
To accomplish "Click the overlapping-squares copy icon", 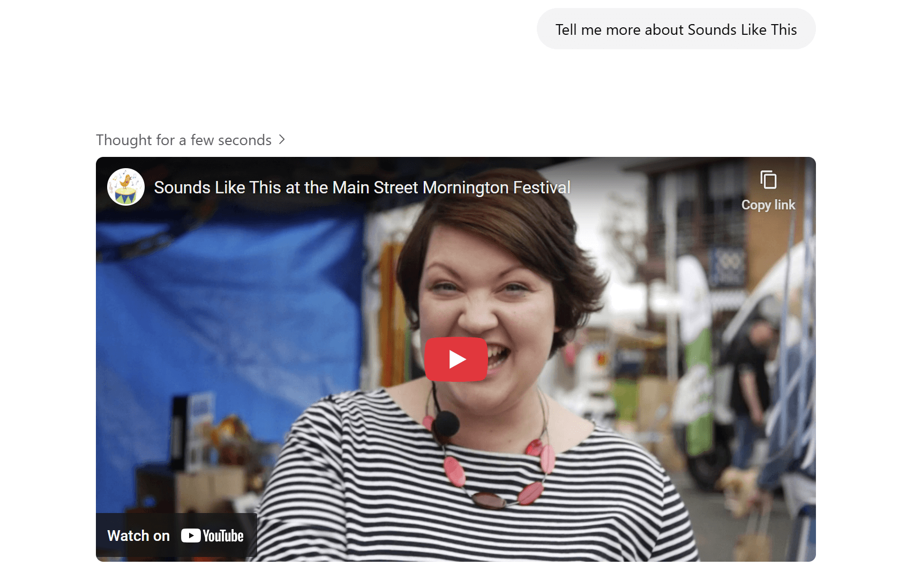I will pyautogui.click(x=768, y=180).
